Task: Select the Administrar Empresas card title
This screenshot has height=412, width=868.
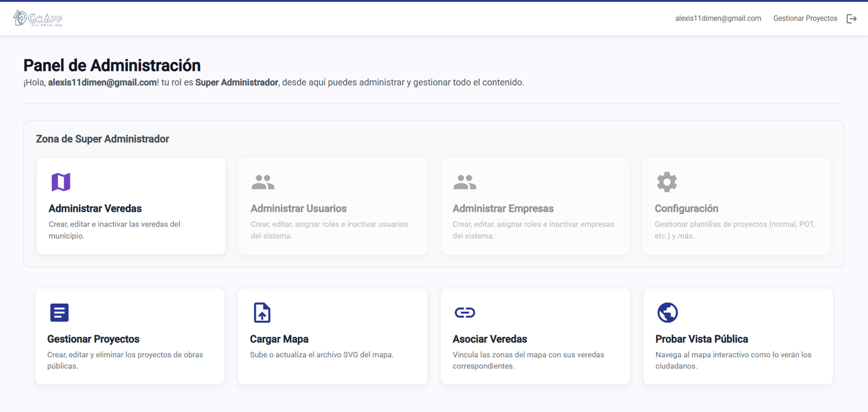Action: tap(503, 209)
